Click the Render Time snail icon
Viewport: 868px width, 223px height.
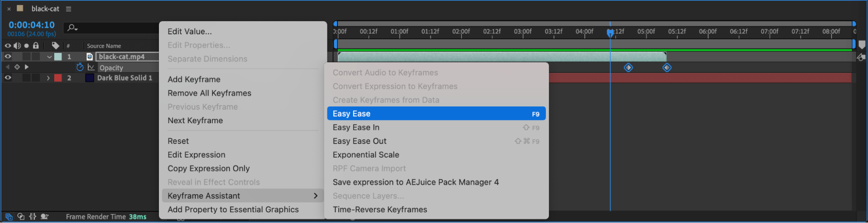[x=44, y=216]
